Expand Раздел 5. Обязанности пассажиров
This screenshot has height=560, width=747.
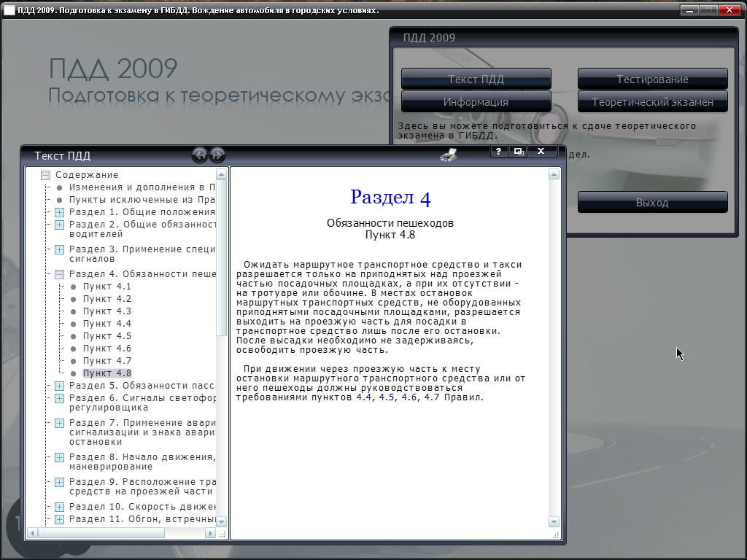coord(59,386)
